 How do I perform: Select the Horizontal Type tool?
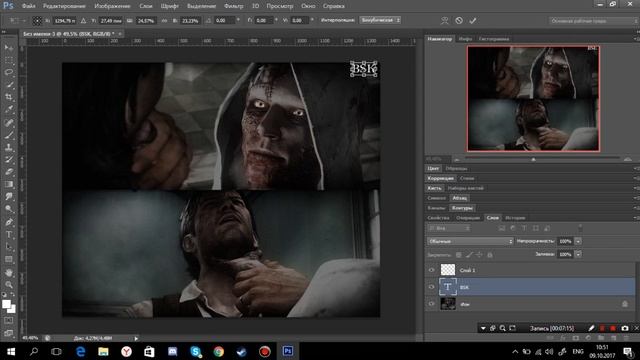(9, 234)
